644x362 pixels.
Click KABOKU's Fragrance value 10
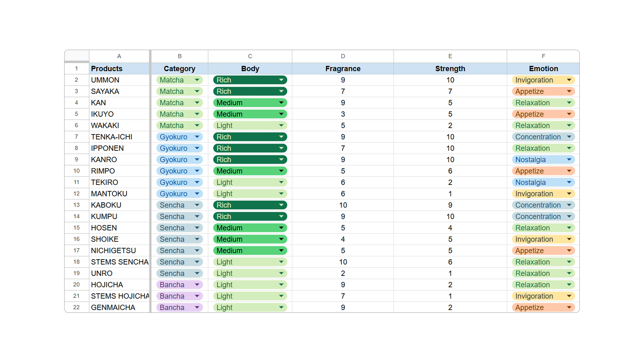343,205
